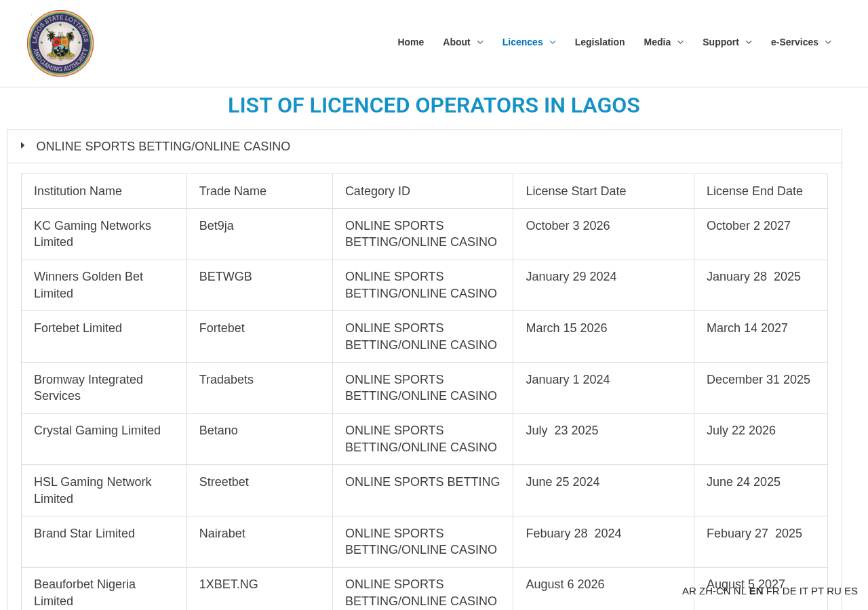The width and height of the screenshot is (868, 610).
Task: Click the ONLINE SPORTS BETTING category for Streetbet
Action: click(x=422, y=491)
